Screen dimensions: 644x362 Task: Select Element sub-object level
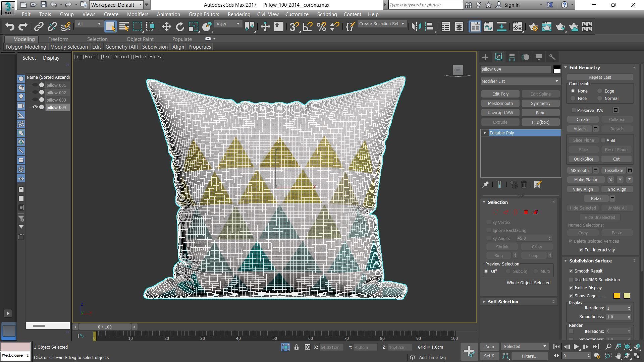click(x=536, y=212)
